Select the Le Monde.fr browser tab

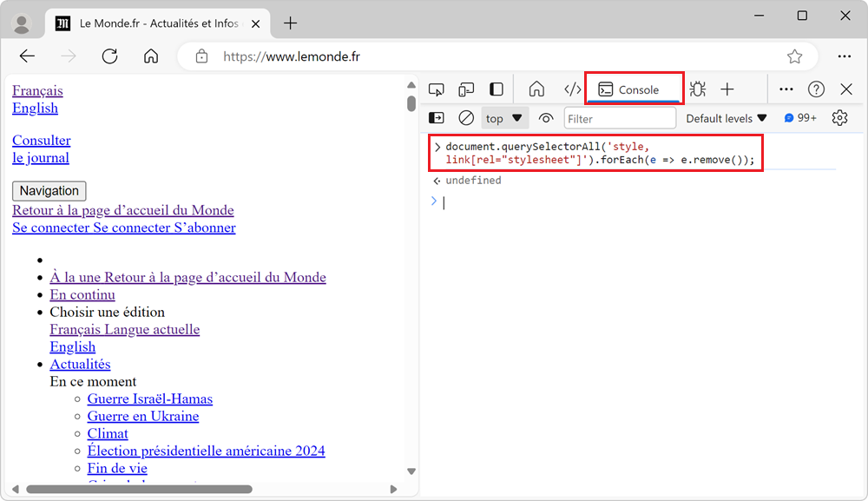(158, 23)
